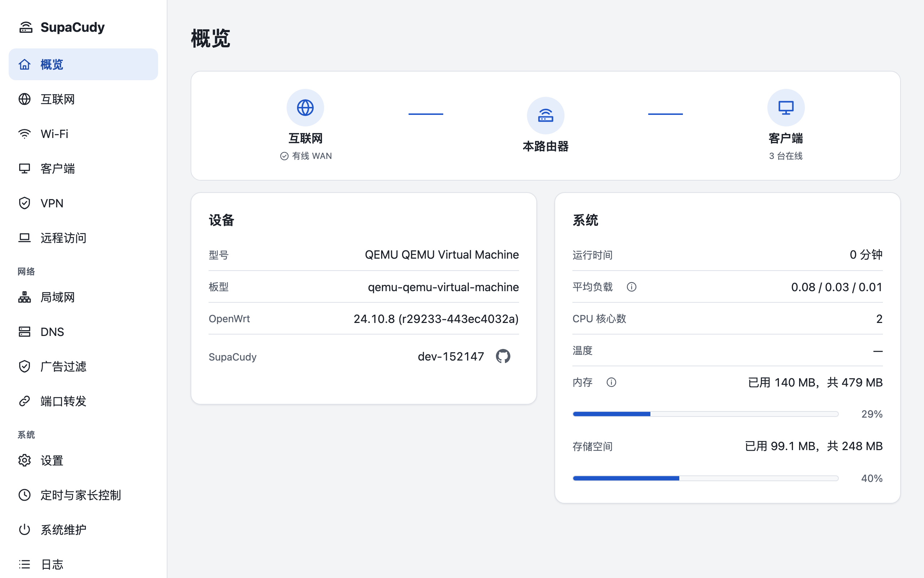The height and width of the screenshot is (578, 924).
Task: Click the list icon beside 日志
Action: pyautogui.click(x=25, y=564)
